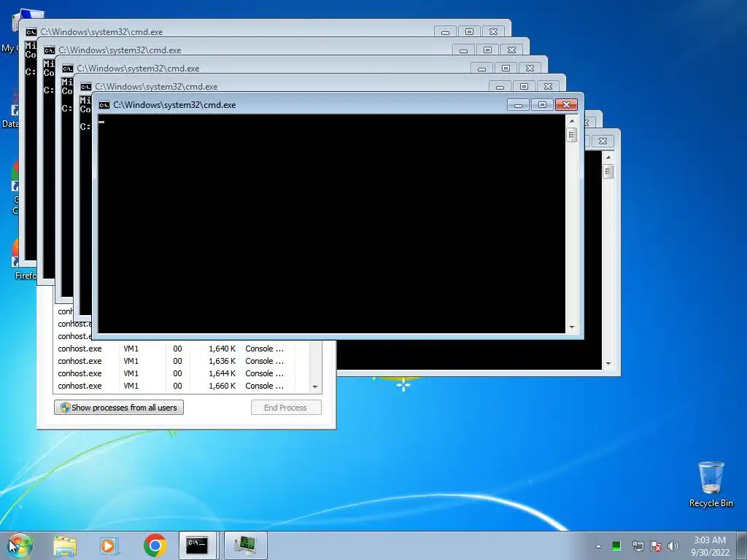Viewport: 747px width, 560px height.
Task: Open Action Center flag icon
Action: click(656, 546)
